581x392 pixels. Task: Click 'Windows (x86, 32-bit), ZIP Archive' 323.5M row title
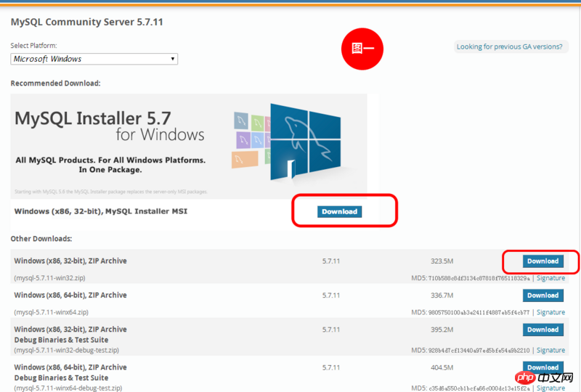point(70,261)
